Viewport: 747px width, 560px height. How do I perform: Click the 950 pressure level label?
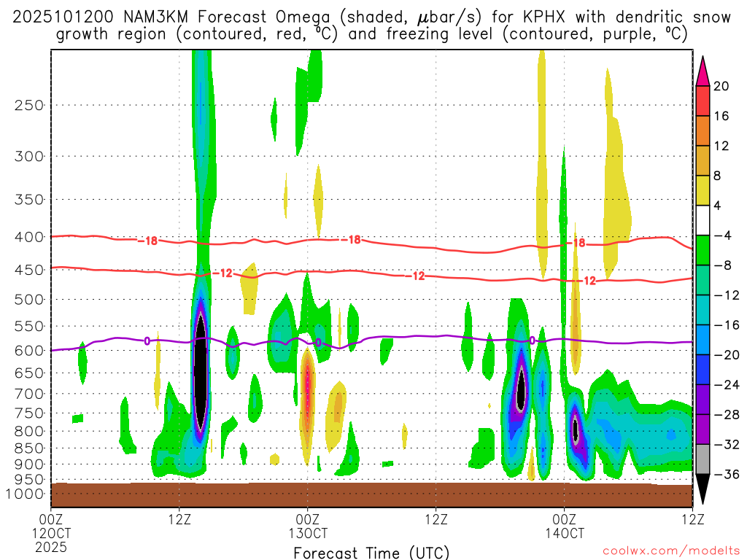point(29,480)
